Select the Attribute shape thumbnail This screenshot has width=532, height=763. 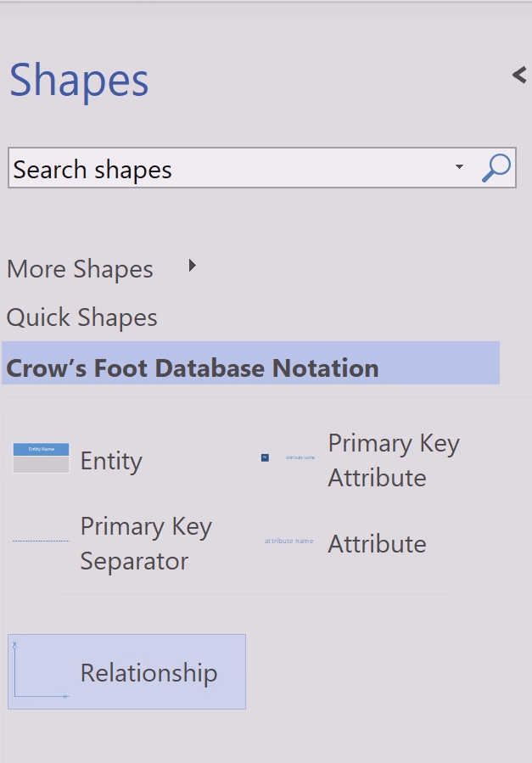[x=288, y=541]
